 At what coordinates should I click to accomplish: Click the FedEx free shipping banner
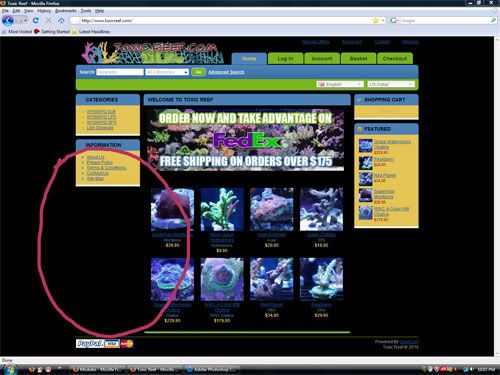pos(246,140)
